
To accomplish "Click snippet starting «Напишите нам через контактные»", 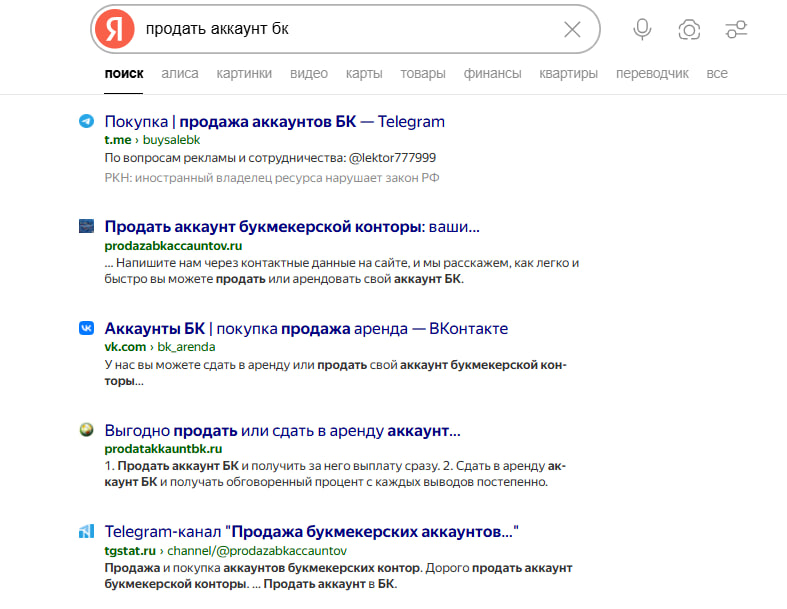I will (x=342, y=271).
